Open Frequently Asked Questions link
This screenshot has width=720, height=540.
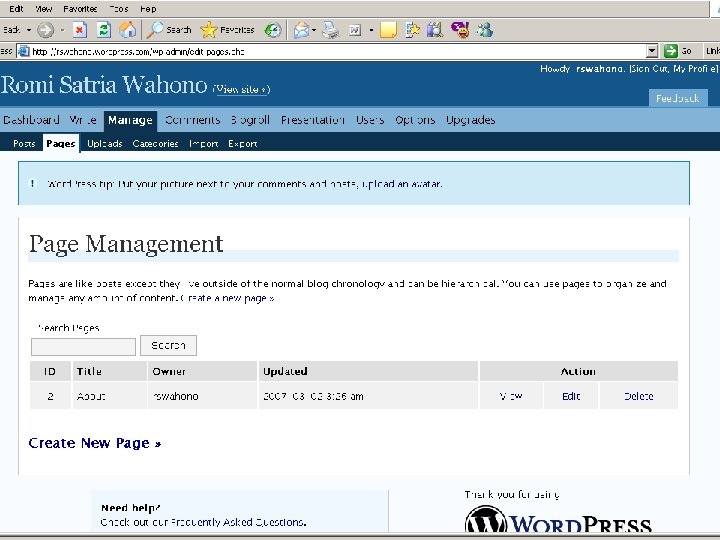click(238, 523)
